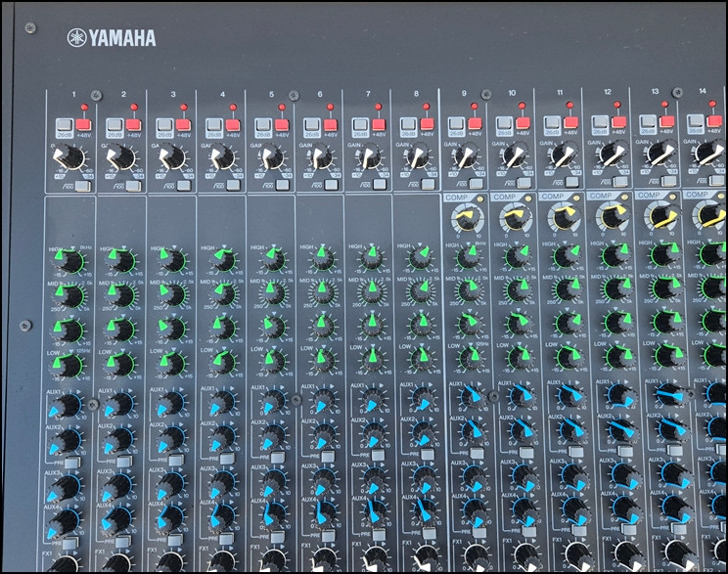Click the FX1 knob on channel 11
This screenshot has width=728, height=574.
[x=578, y=554]
